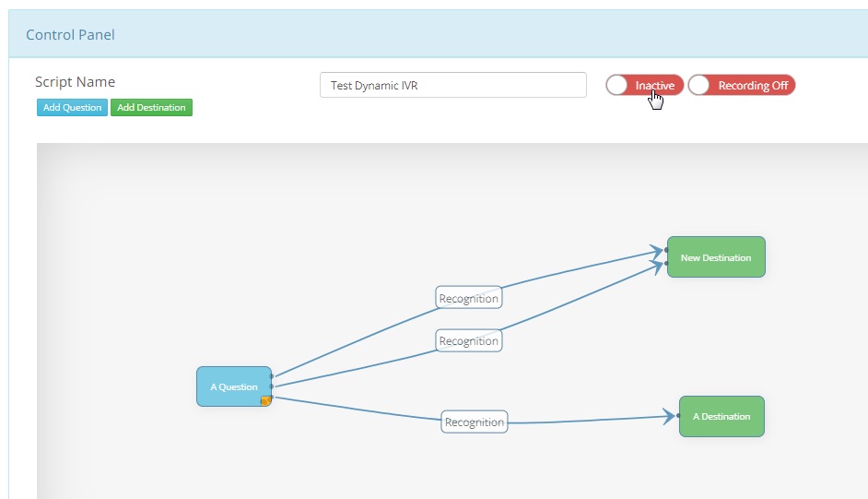
Task: Click the Script Name label
Action: point(76,82)
